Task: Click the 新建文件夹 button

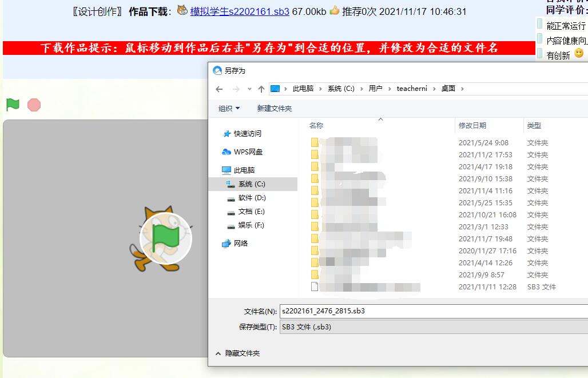Action: 274,109
